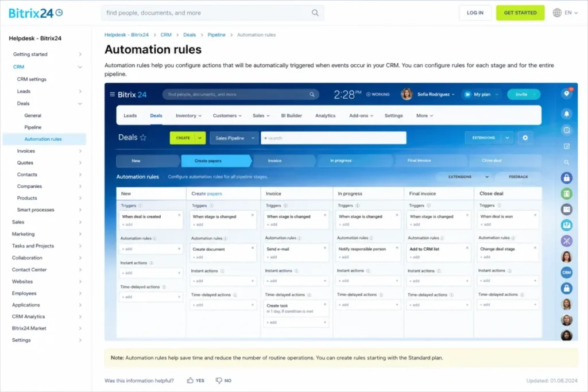Click the 'When deal is won' trigger
Screen dimensions: 588x392
click(x=496, y=216)
